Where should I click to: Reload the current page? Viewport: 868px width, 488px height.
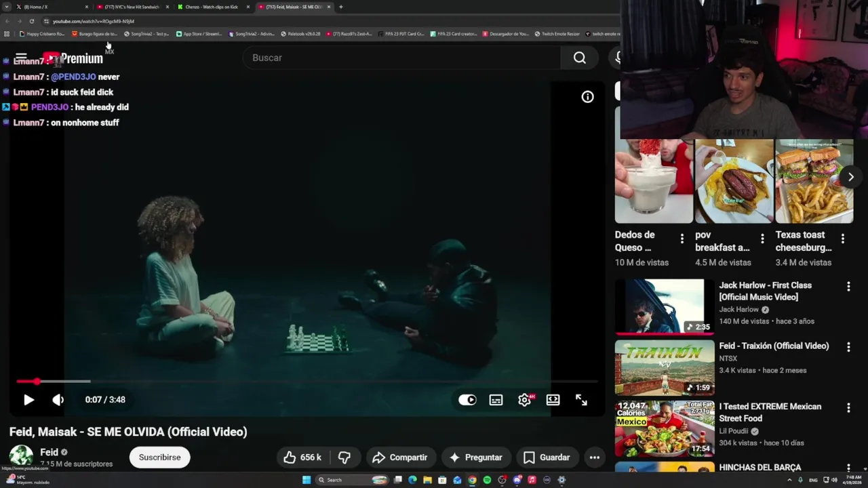(31, 21)
